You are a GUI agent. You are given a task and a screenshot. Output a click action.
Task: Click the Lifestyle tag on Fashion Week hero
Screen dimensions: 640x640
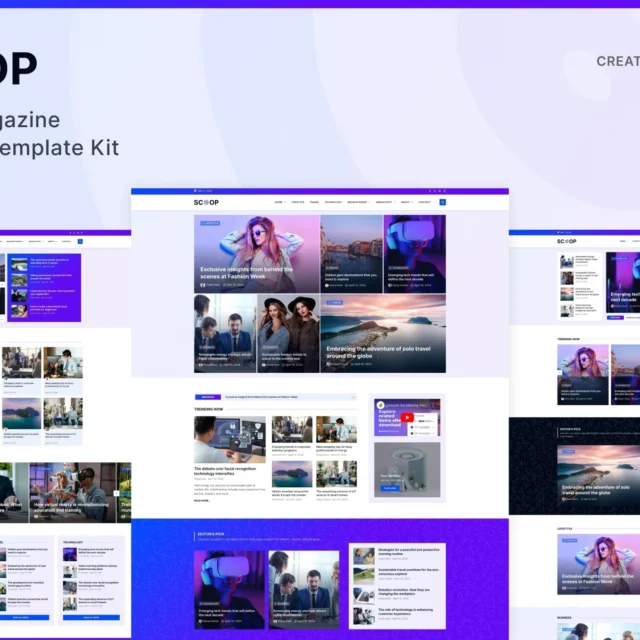[x=210, y=223]
